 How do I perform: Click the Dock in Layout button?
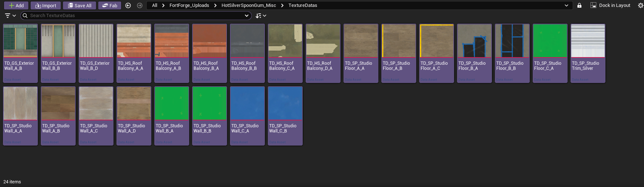(x=610, y=5)
